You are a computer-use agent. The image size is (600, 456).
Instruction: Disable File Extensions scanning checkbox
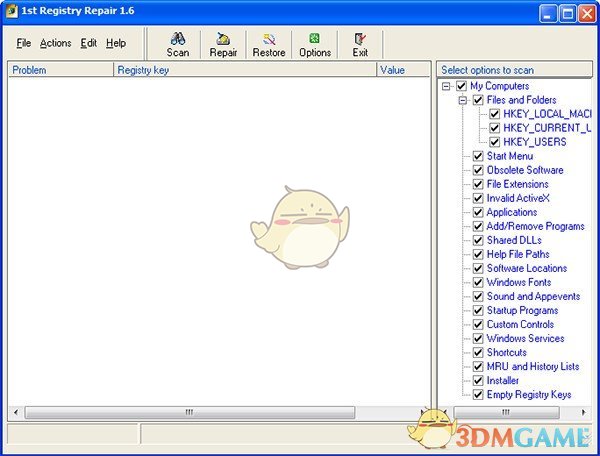point(478,184)
